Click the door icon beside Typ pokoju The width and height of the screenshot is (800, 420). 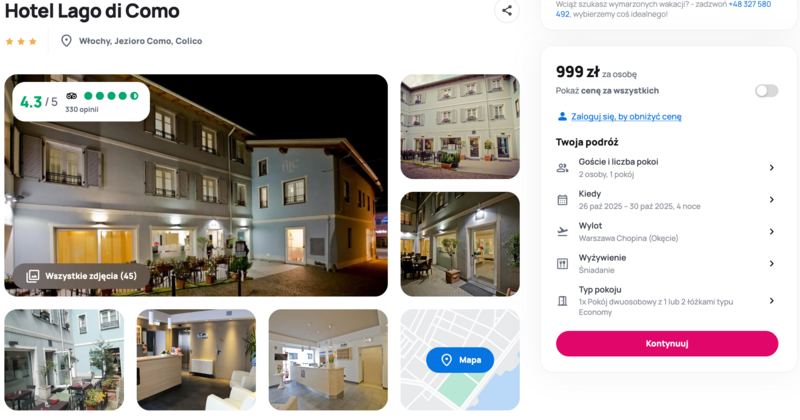point(562,301)
